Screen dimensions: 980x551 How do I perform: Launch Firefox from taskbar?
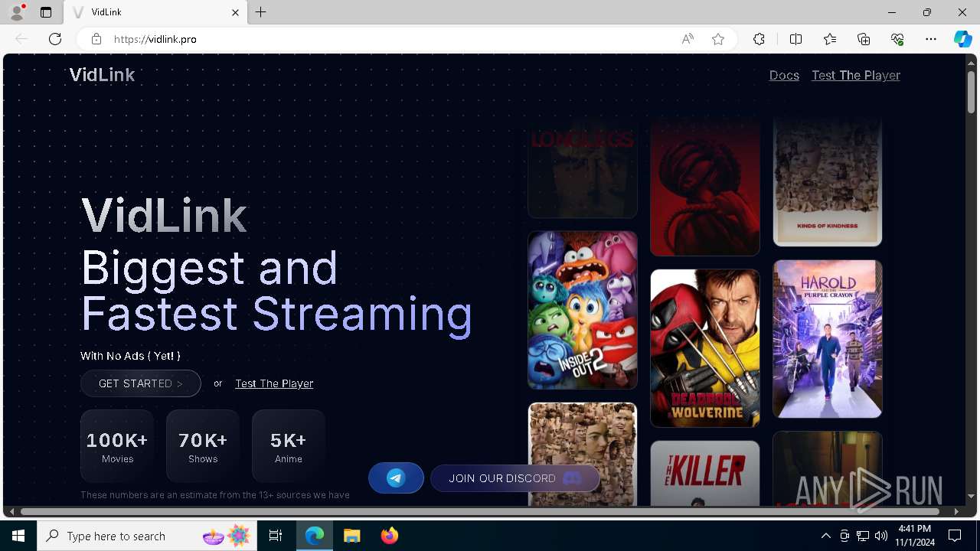tap(390, 536)
